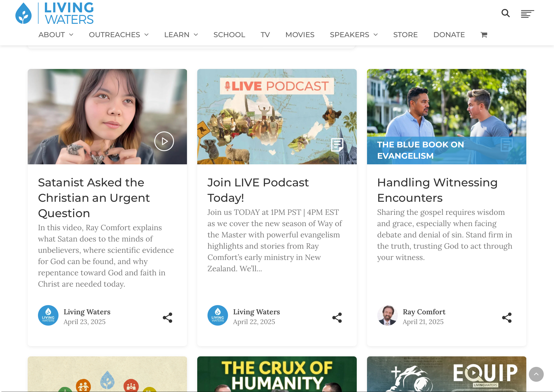Click Living Waters avatar dated April 22
The image size is (554, 392).
(x=218, y=315)
